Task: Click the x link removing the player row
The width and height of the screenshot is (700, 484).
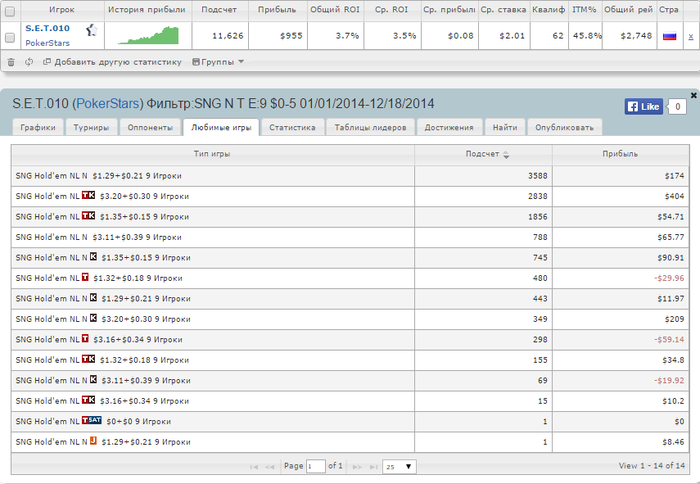Action: [691, 37]
